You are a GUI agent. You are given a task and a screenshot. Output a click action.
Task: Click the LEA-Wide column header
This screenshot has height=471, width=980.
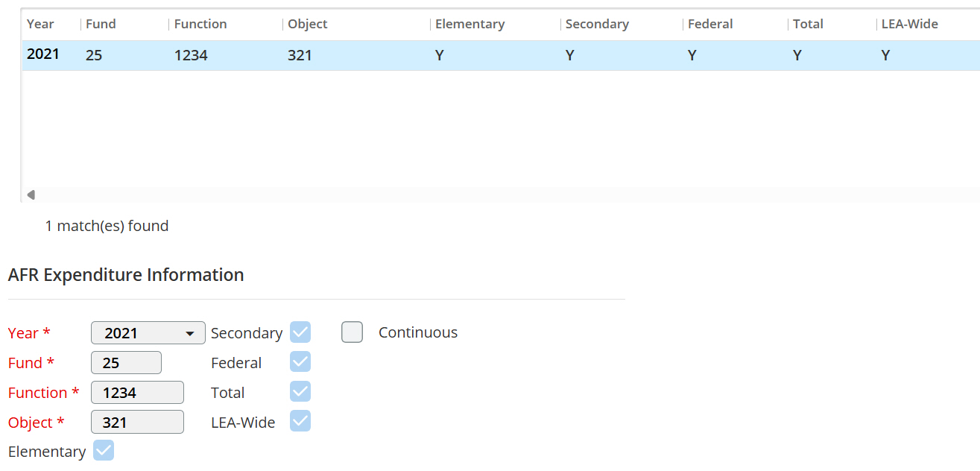[909, 24]
